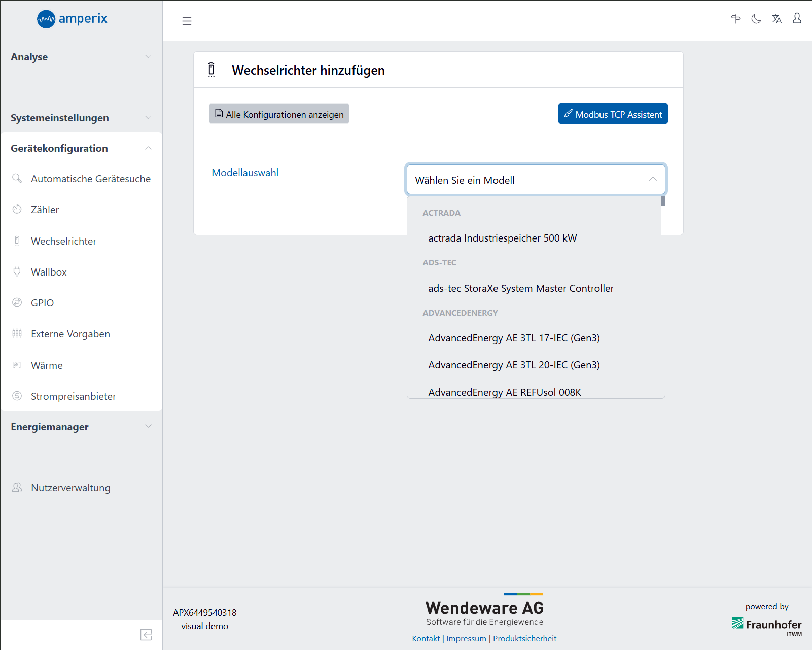812x650 pixels.
Task: Expand Systemeinstellungen section
Action: [x=81, y=118]
